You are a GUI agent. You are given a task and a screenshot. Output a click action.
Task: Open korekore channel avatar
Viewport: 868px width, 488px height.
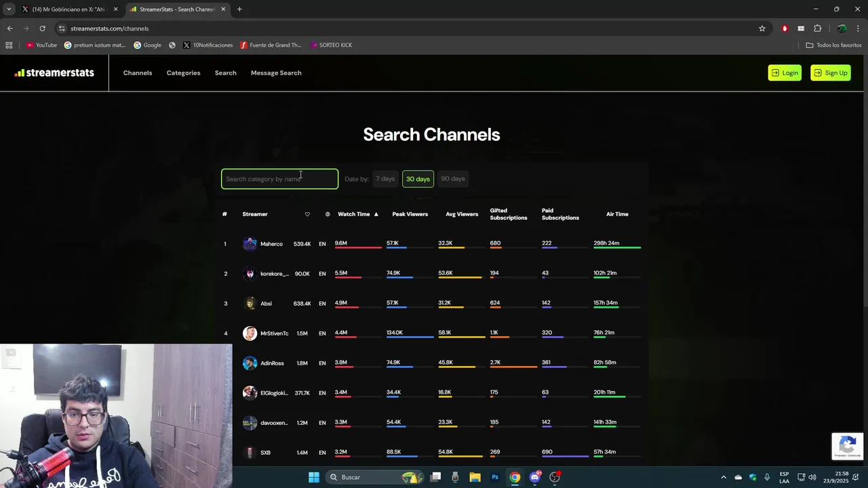coord(250,274)
